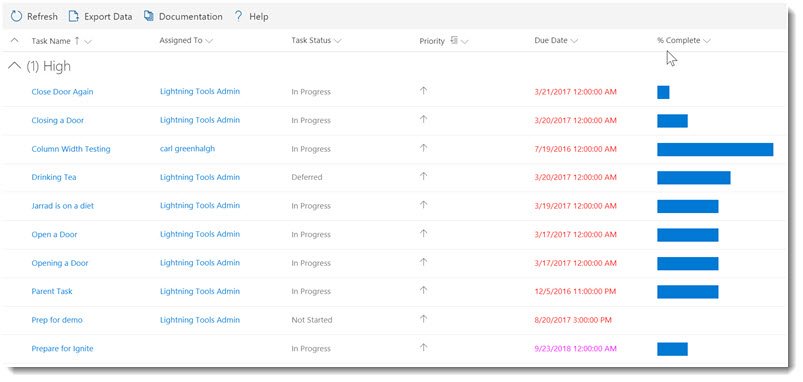This screenshot has height=382, width=803.
Task: Open the Priority column dropdown chevron
Action: pos(464,41)
